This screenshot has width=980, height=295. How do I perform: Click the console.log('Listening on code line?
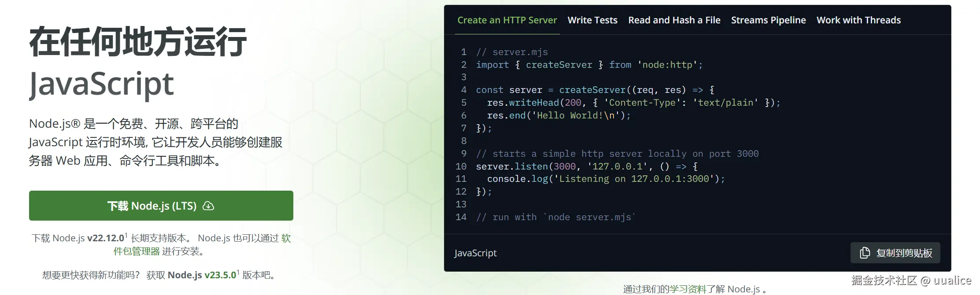(606, 179)
